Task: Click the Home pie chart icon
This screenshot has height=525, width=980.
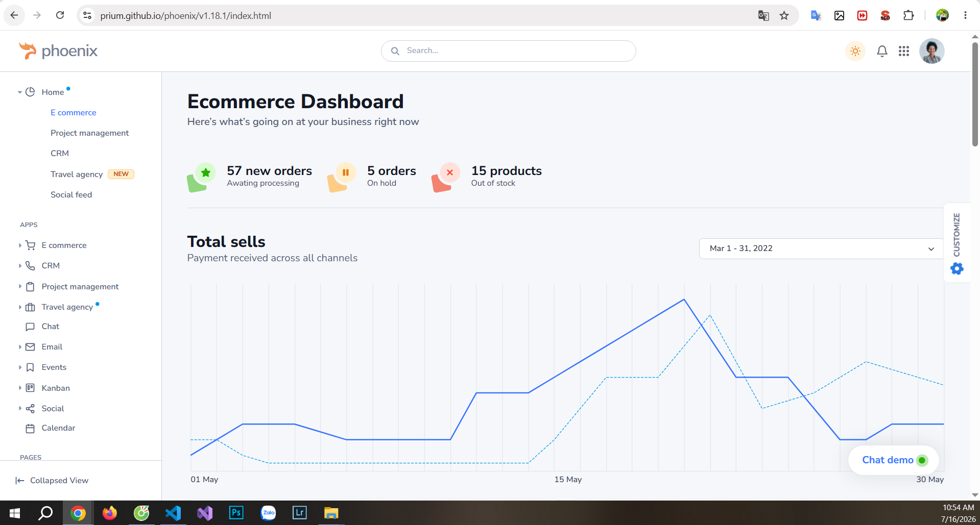Action: tap(30, 92)
